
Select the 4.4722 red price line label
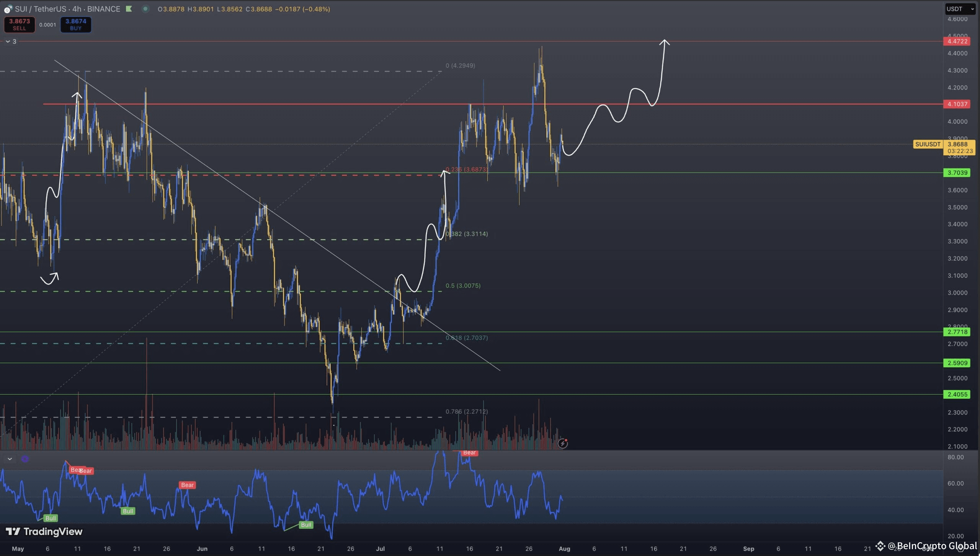957,41
